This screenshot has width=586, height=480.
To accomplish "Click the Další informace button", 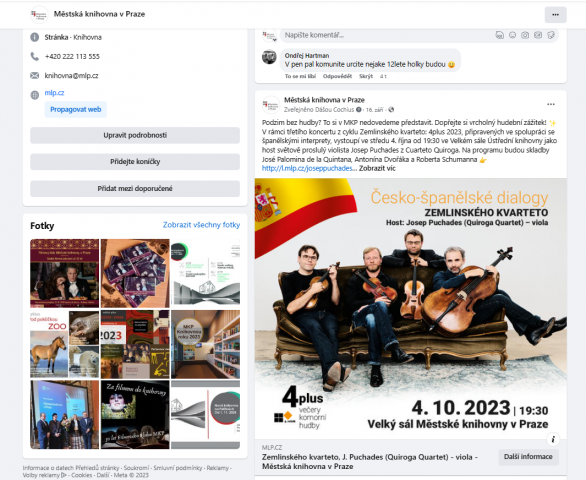I will (x=528, y=457).
